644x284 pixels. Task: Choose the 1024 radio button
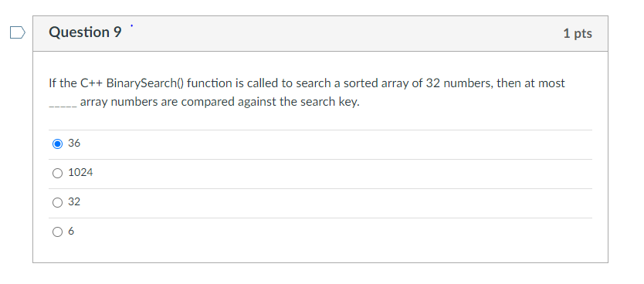57,174
